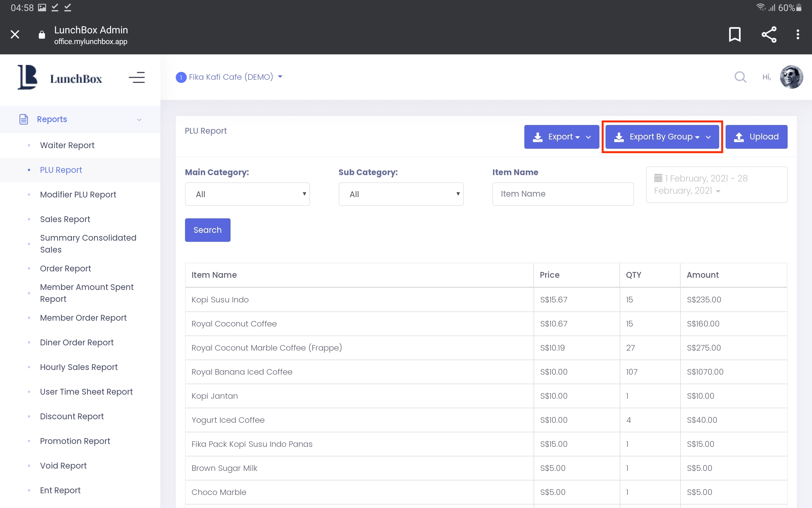Open the date range picker
Viewport: 812px width, 508px height.
click(x=716, y=184)
